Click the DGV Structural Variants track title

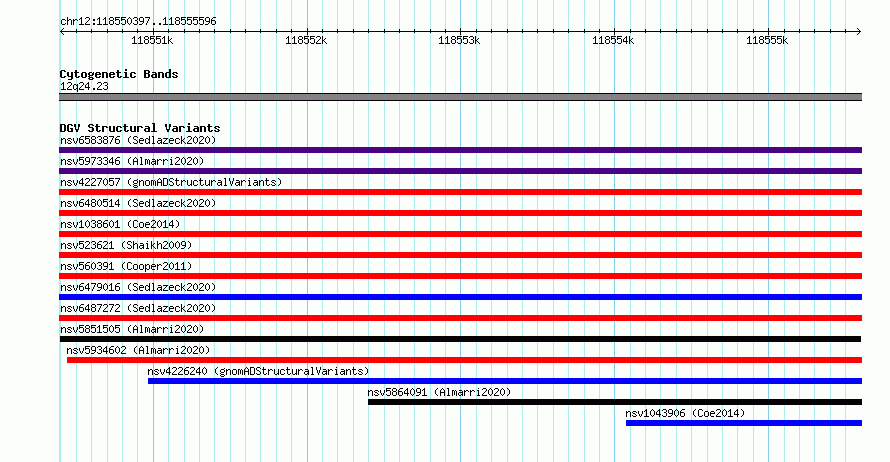(x=140, y=128)
